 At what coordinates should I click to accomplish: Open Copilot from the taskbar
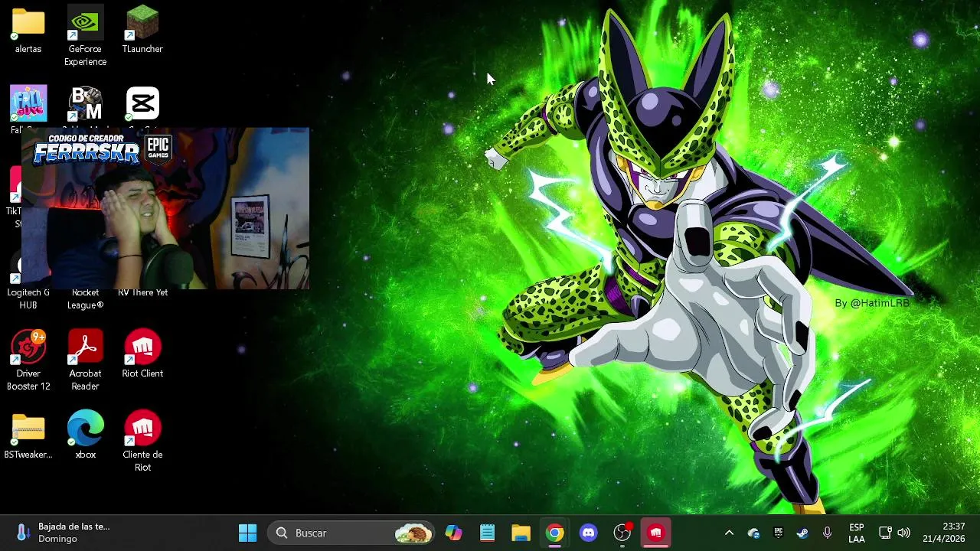[x=454, y=533]
